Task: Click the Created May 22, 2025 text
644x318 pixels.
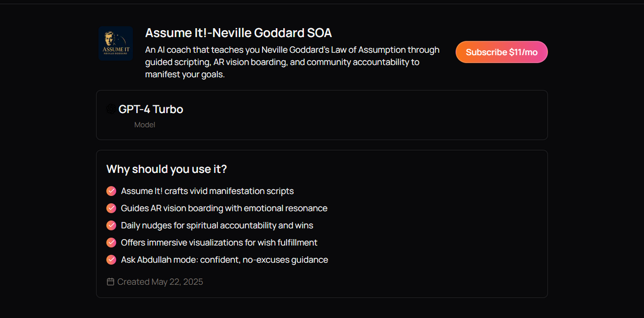Action: (x=160, y=282)
